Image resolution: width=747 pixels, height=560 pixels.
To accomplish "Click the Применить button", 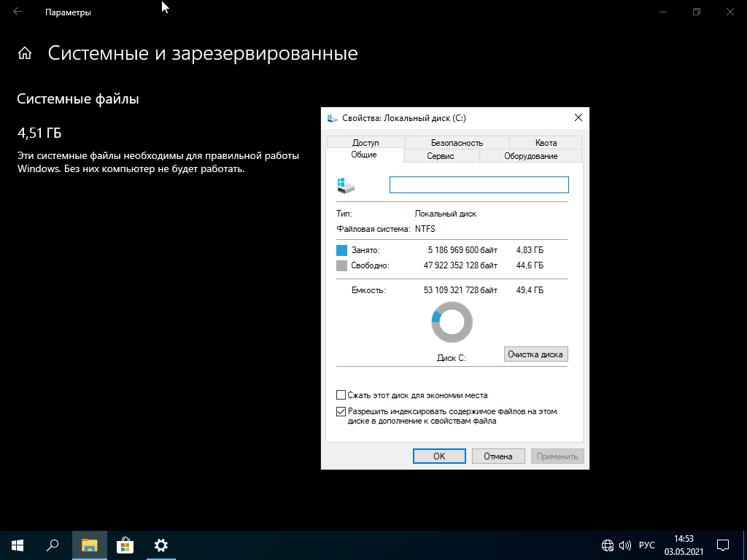I will (557, 456).
